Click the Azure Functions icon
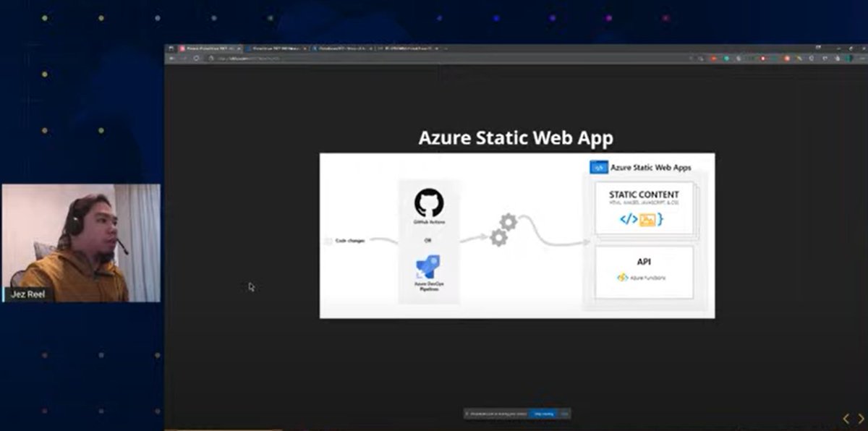This screenshot has width=868, height=431. 621,277
